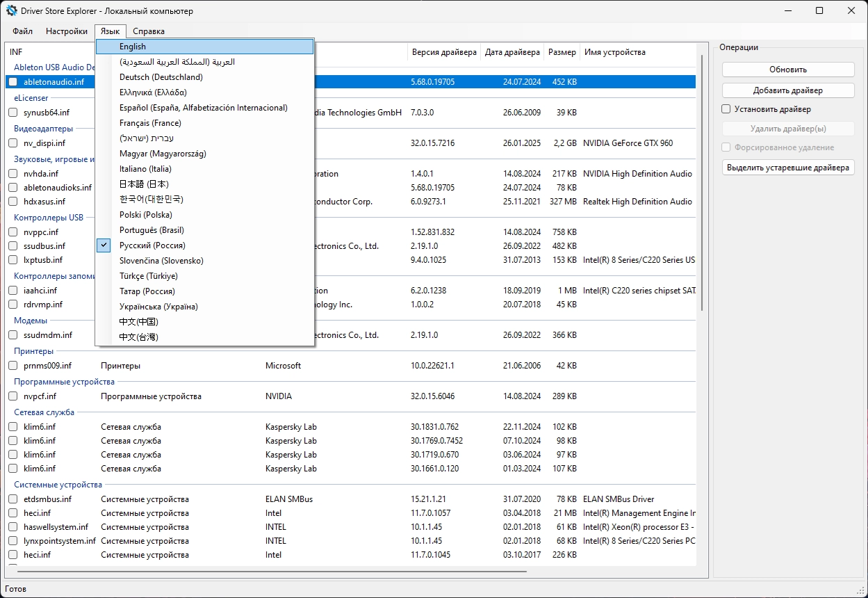Check the prnms009.inf driver checkbox
Screen dimensions: 868x598
click(x=13, y=366)
